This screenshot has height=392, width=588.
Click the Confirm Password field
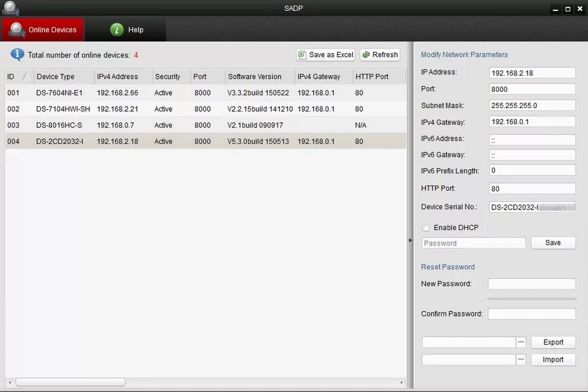click(x=532, y=314)
